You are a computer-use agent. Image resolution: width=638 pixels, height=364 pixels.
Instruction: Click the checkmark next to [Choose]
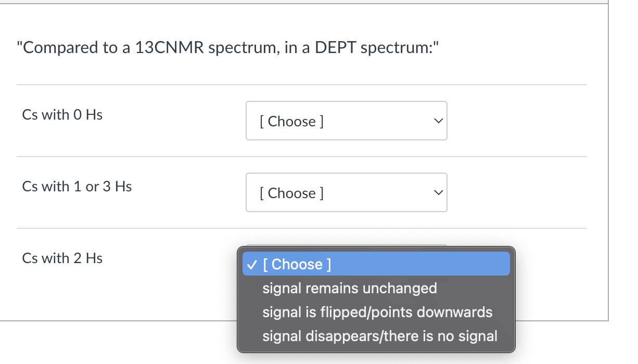[252, 264]
